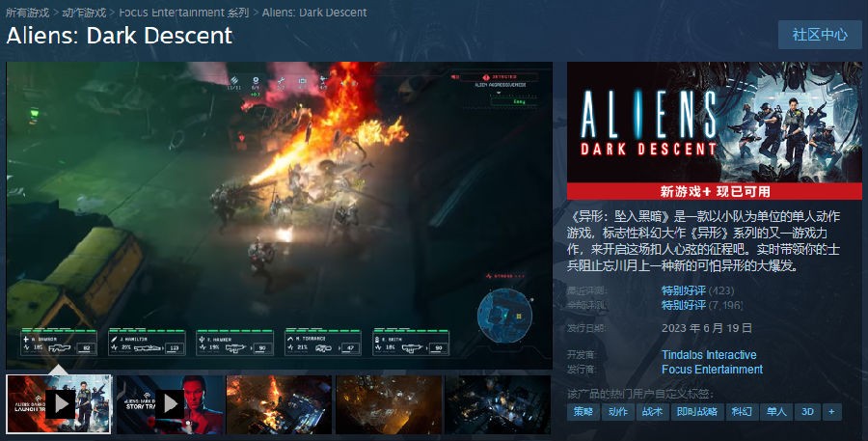Select the fourth dark orange screenshot thumbnail

pos(389,404)
